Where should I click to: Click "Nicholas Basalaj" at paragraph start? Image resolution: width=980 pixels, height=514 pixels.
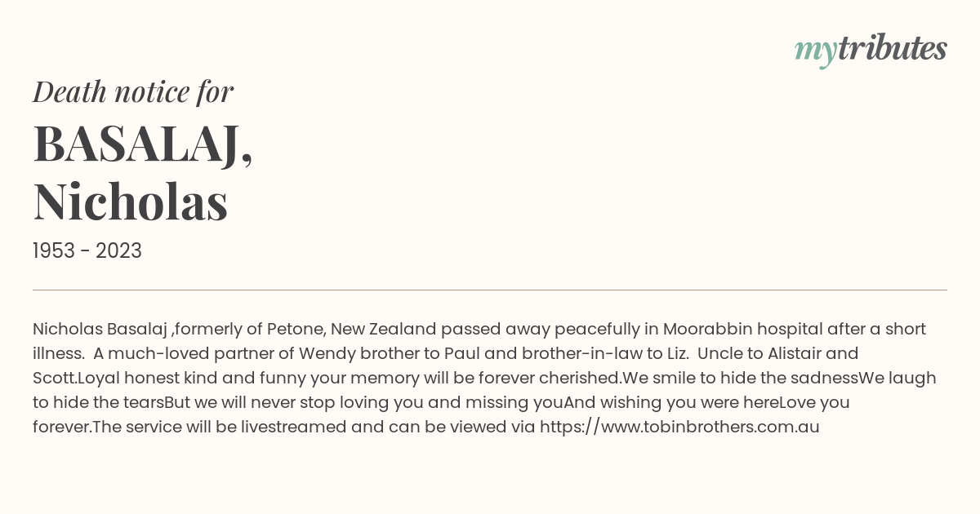100,329
